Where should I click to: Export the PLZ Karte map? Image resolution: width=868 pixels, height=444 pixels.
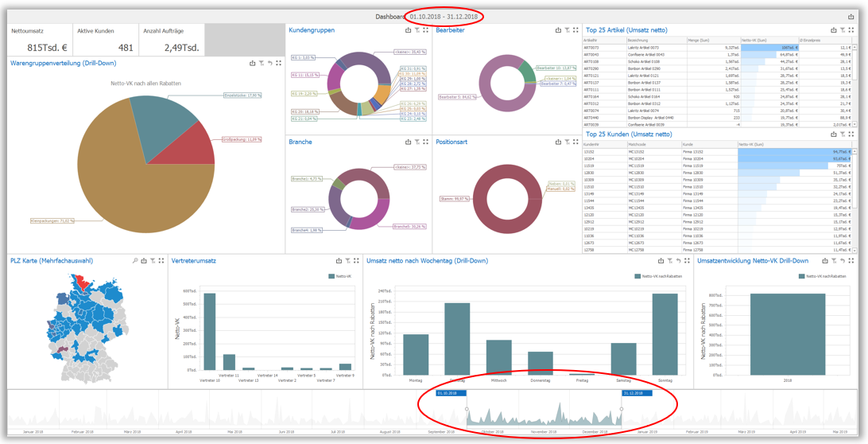point(143,260)
